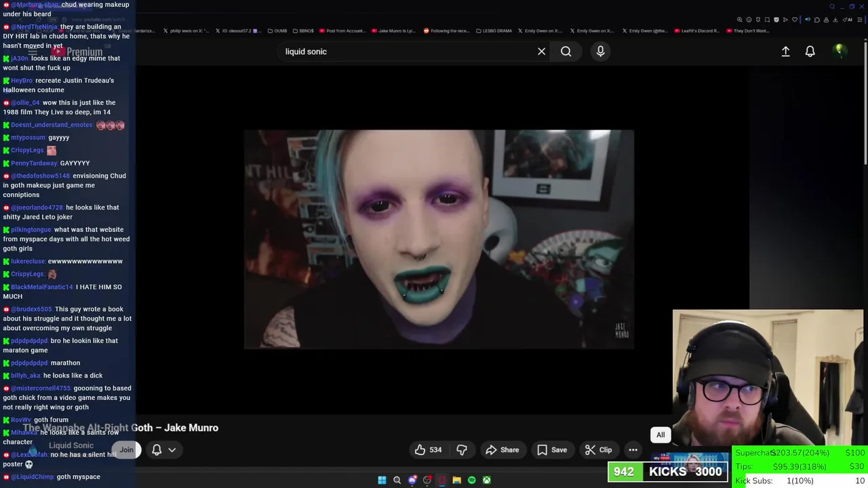
Task: Click chat username lukerecluse
Action: pos(28,262)
